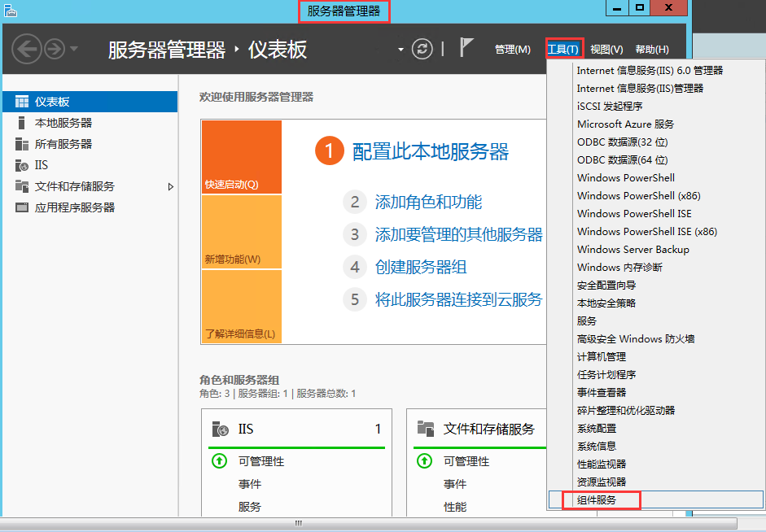Open the 视图(V) menu
The width and height of the screenshot is (766, 532).
[x=606, y=50]
